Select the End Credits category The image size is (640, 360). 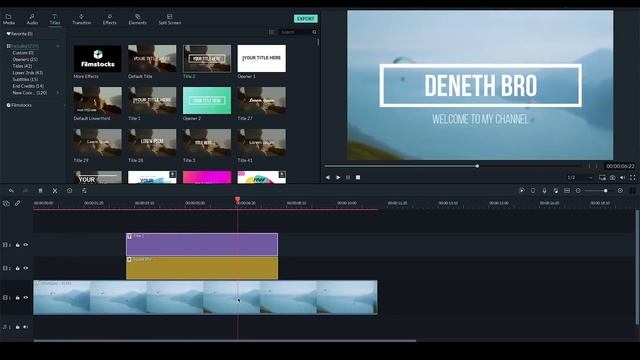point(28,86)
